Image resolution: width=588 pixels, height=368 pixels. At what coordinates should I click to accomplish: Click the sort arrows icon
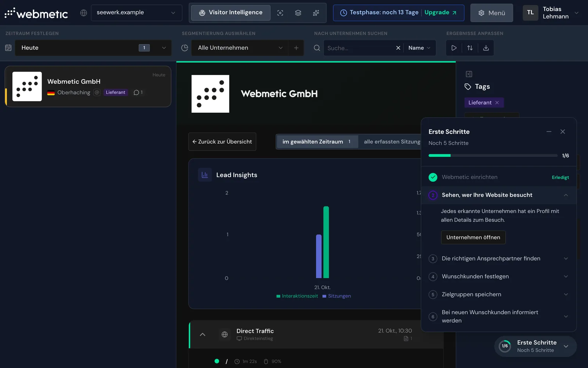[x=470, y=48]
